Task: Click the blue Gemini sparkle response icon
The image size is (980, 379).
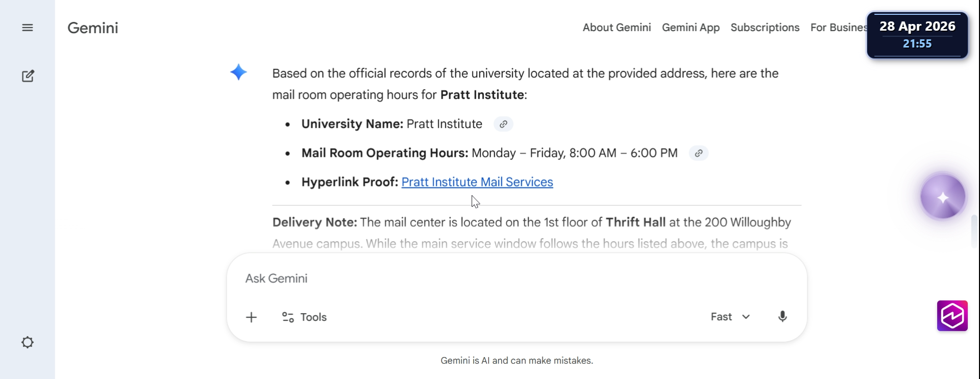Action: 238,72
